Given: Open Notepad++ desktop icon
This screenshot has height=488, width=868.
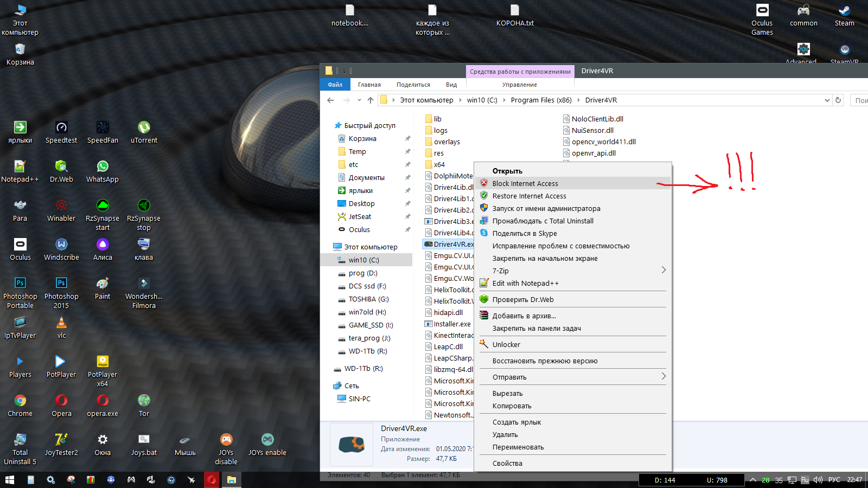Looking at the screenshot, I should [x=20, y=172].
